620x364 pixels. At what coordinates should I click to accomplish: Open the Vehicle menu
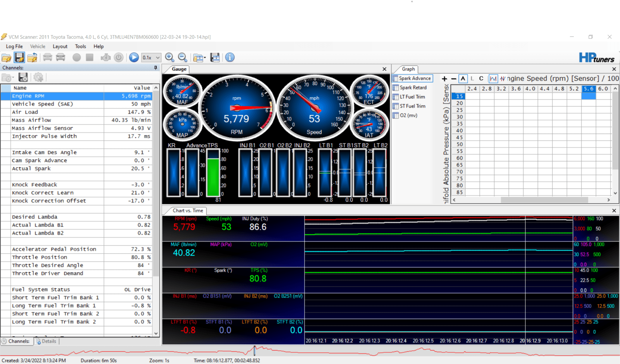click(38, 46)
